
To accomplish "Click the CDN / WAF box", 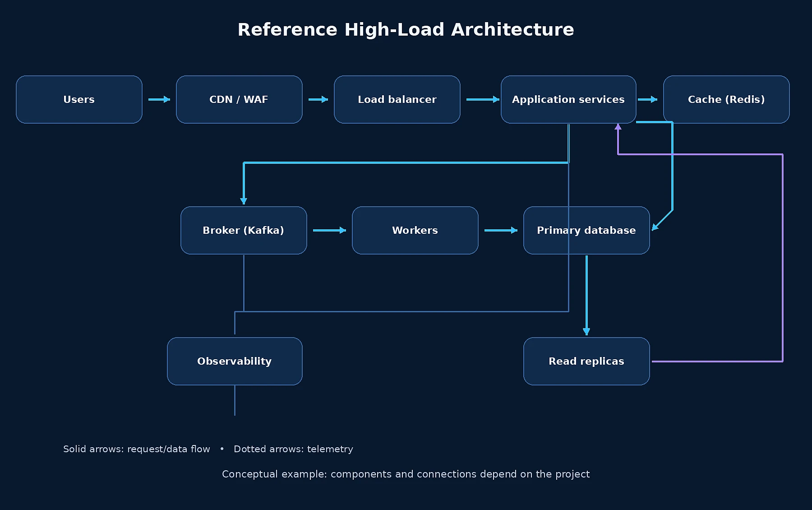I will (x=239, y=99).
